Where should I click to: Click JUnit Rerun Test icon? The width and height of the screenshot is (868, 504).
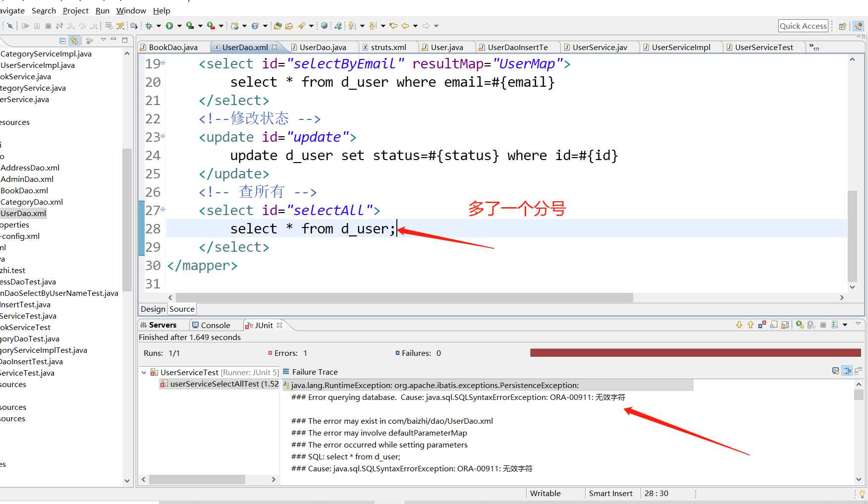pyautogui.click(x=800, y=325)
